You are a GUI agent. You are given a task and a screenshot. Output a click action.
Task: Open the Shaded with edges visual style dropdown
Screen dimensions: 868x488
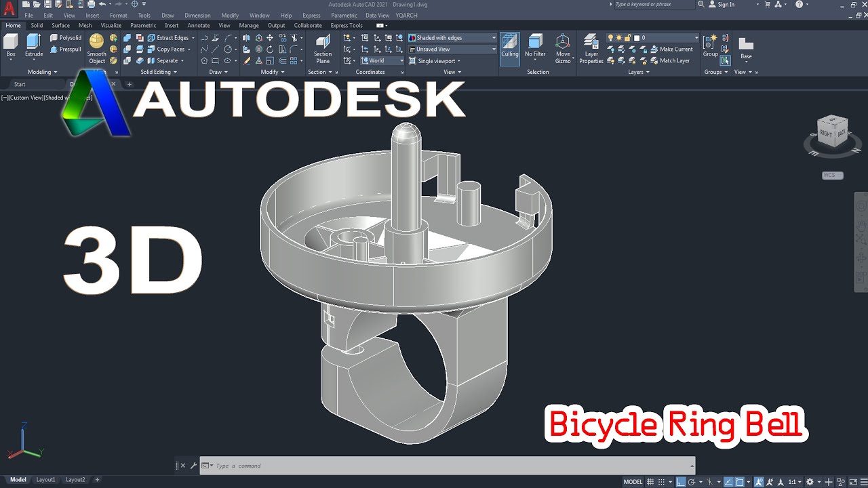point(452,38)
